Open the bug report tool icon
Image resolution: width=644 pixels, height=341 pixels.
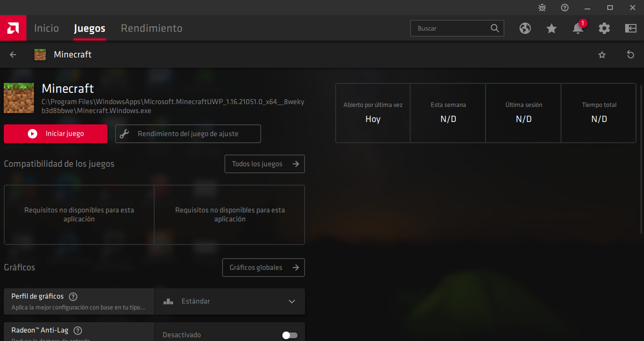coord(542,8)
